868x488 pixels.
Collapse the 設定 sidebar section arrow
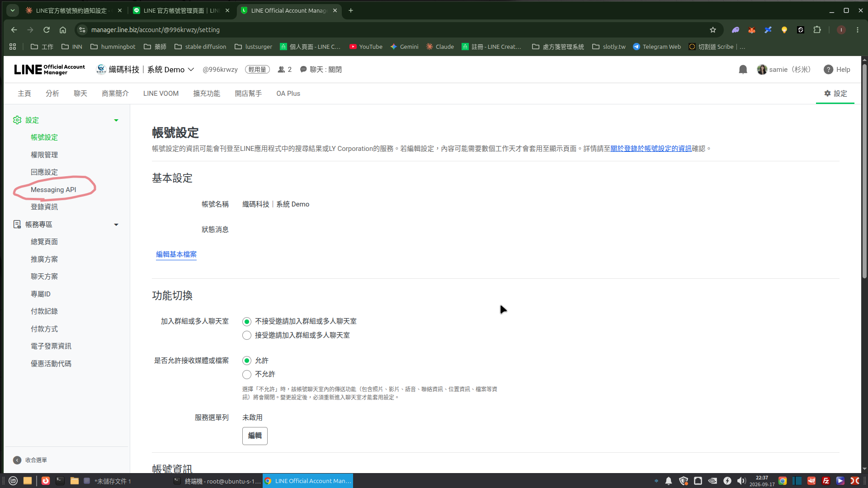click(x=116, y=120)
